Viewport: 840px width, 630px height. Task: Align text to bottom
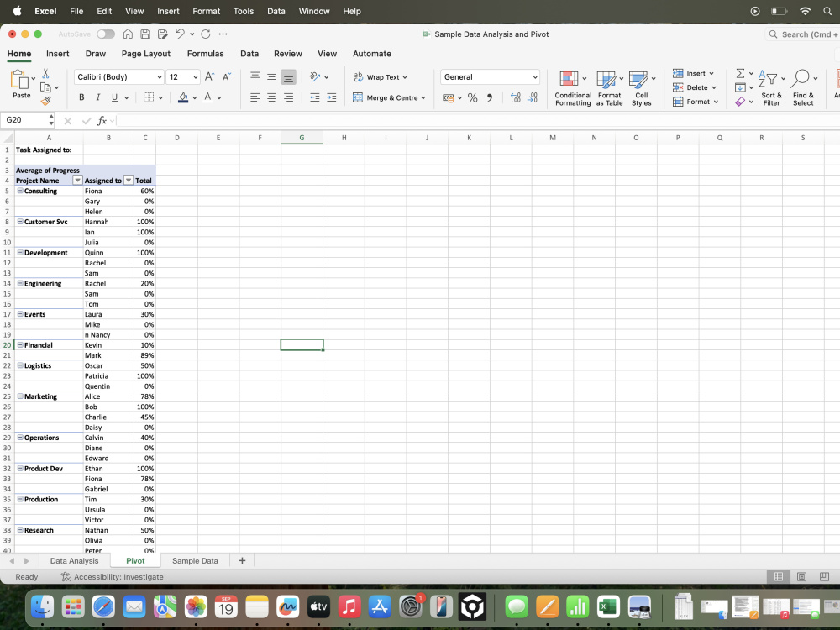[288, 77]
